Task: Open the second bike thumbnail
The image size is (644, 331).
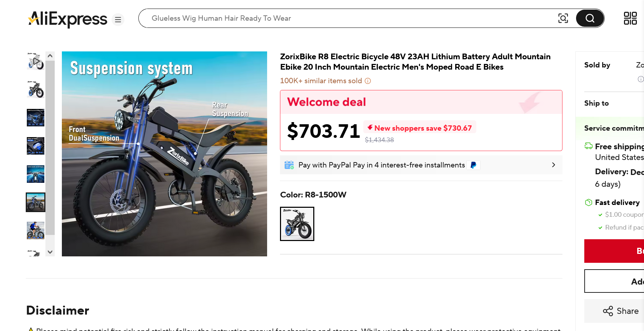Action: coord(36,89)
